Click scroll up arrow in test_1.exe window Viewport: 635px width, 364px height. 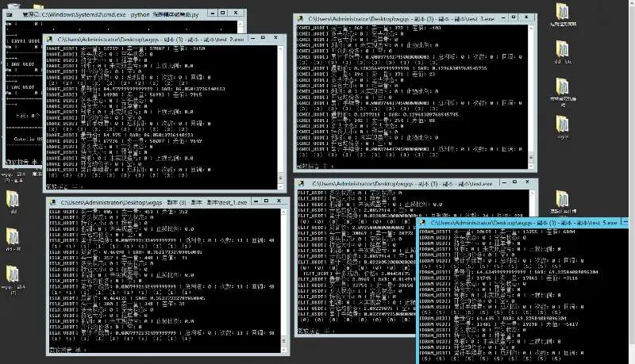(x=283, y=212)
